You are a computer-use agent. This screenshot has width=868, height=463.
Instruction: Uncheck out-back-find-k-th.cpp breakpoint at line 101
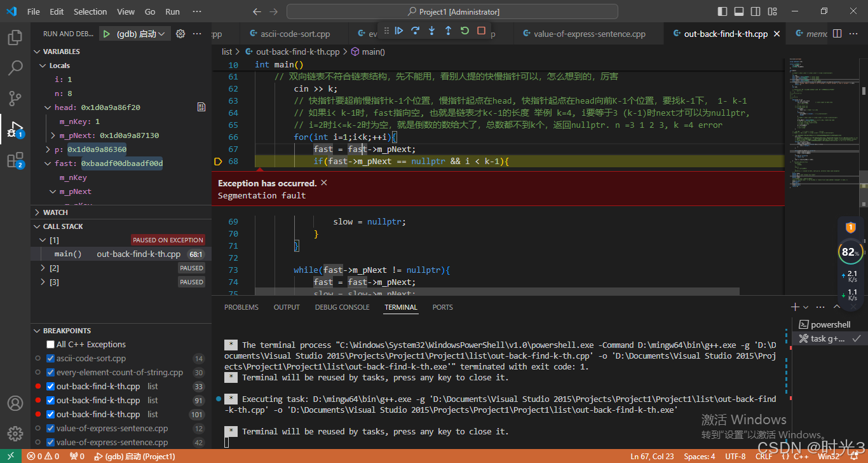(50, 414)
